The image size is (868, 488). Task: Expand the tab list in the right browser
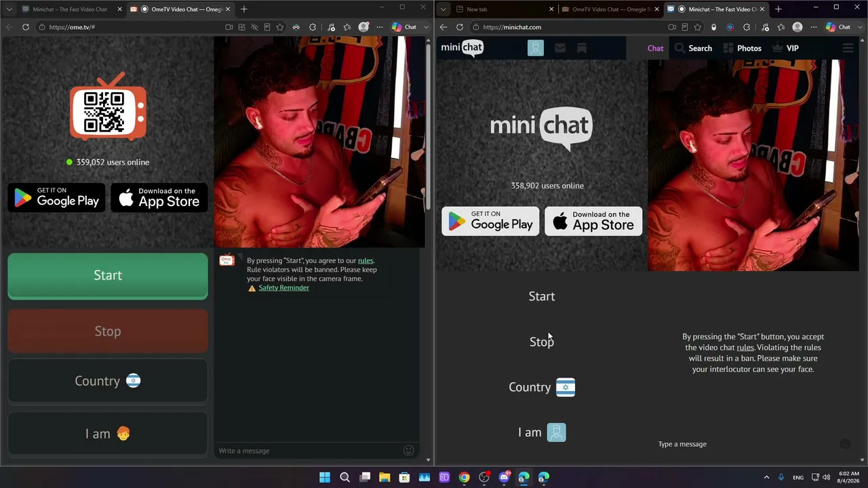[x=443, y=9]
